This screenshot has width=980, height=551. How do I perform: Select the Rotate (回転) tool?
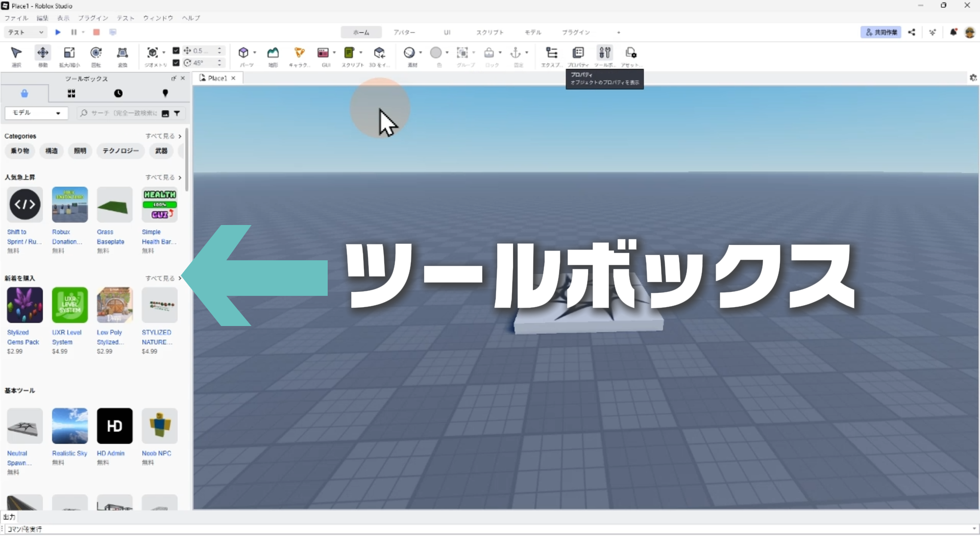pos(96,53)
